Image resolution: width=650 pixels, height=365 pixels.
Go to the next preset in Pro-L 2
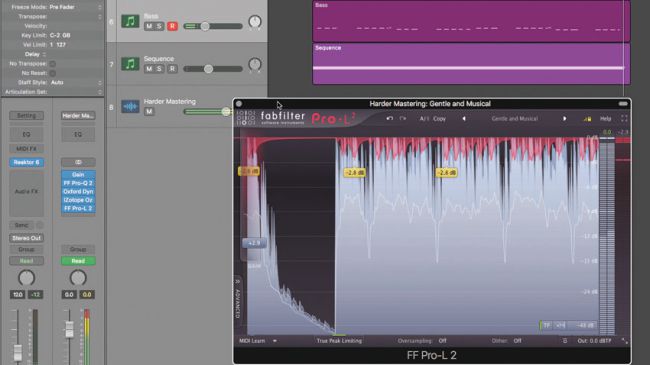[x=564, y=119]
